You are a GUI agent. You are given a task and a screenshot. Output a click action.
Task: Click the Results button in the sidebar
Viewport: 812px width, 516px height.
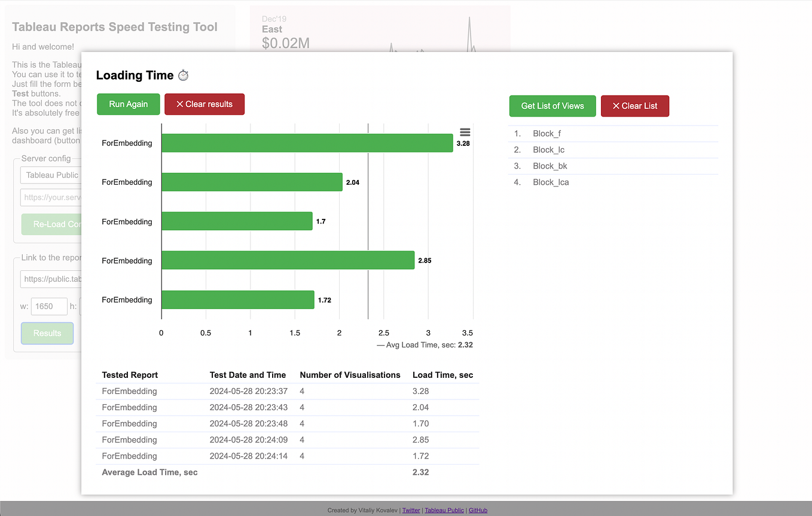pyautogui.click(x=47, y=333)
